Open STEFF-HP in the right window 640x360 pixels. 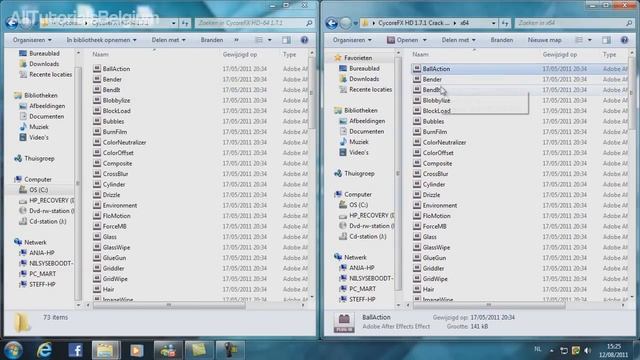[362, 299]
